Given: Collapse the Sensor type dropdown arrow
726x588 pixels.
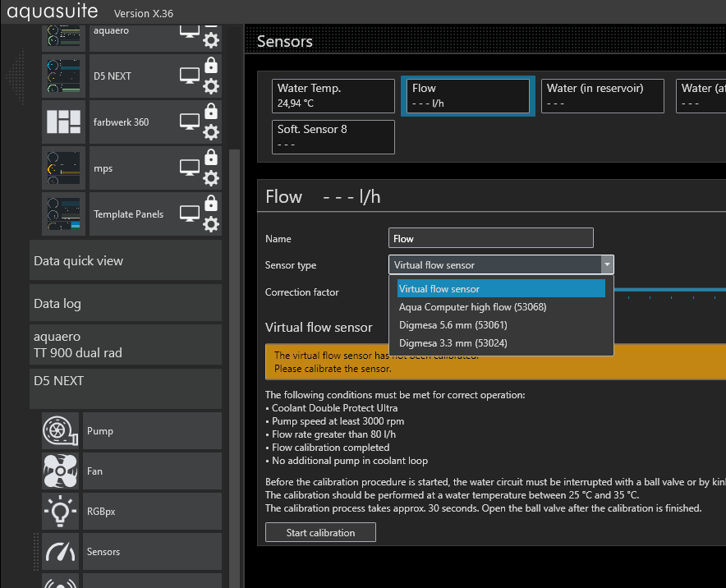Looking at the screenshot, I should 607,264.
